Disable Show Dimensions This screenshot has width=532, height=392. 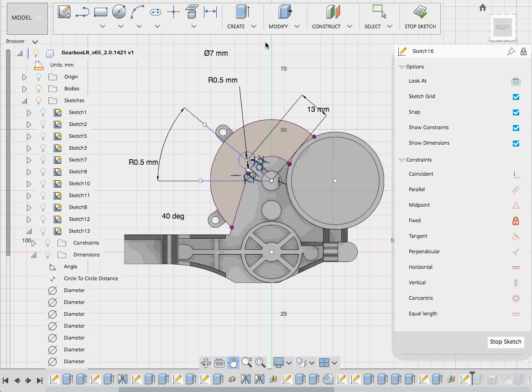point(516,143)
